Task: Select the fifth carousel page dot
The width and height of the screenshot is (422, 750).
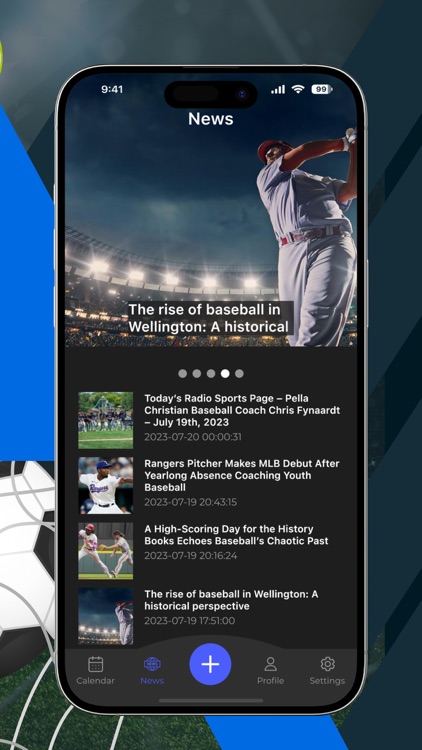Action: point(239,374)
